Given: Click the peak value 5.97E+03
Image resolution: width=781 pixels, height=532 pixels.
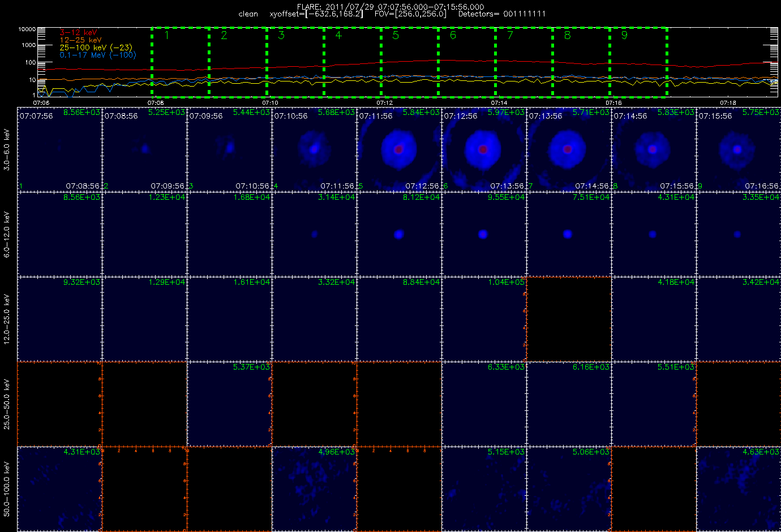Looking at the screenshot, I should (506, 113).
